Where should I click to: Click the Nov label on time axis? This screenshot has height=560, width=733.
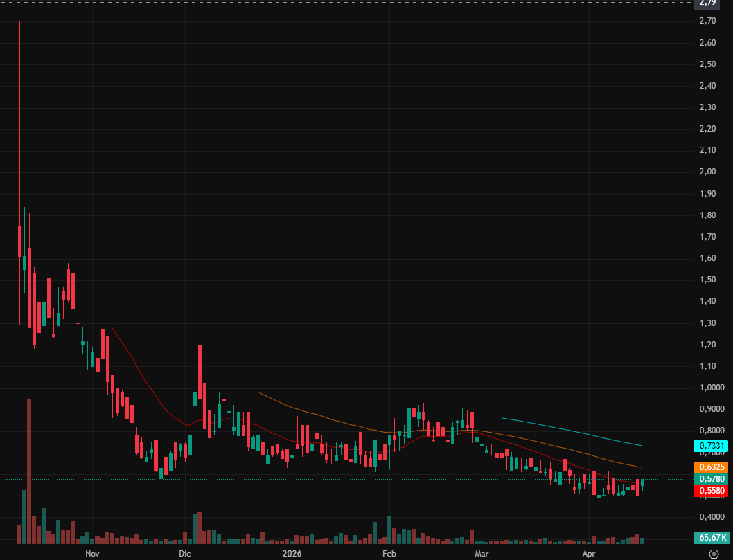[93, 554]
